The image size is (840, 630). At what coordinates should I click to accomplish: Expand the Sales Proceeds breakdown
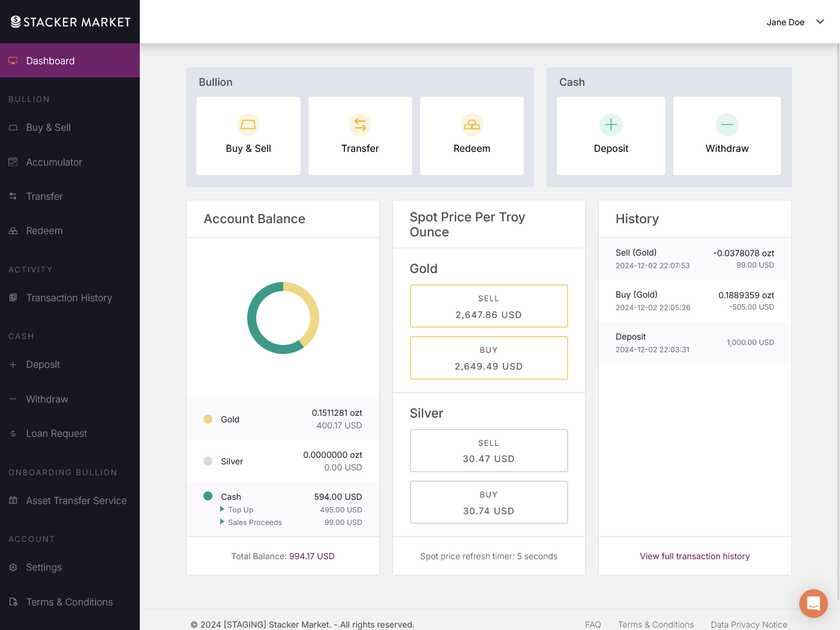tap(223, 522)
